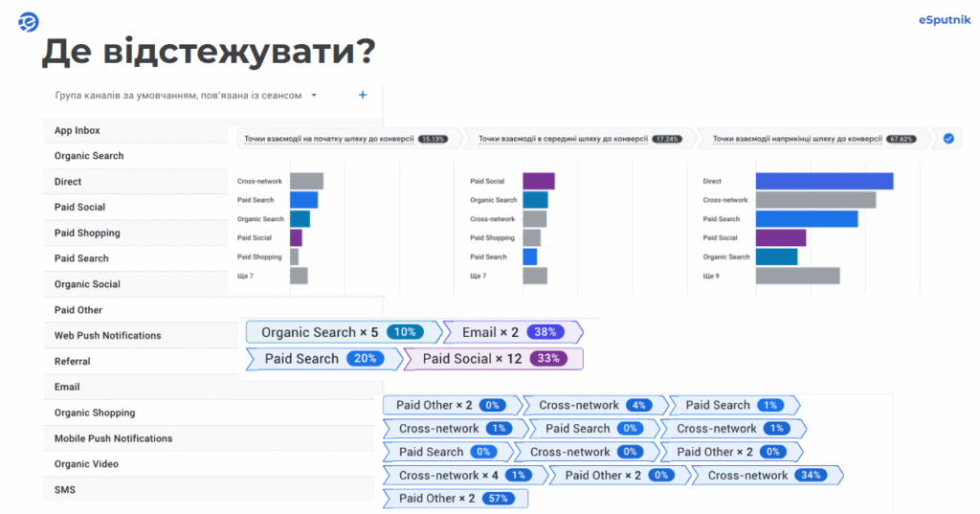The width and height of the screenshot is (980, 514).
Task: Click the purple Paid Social bar in middle chart
Action: pyautogui.click(x=539, y=181)
